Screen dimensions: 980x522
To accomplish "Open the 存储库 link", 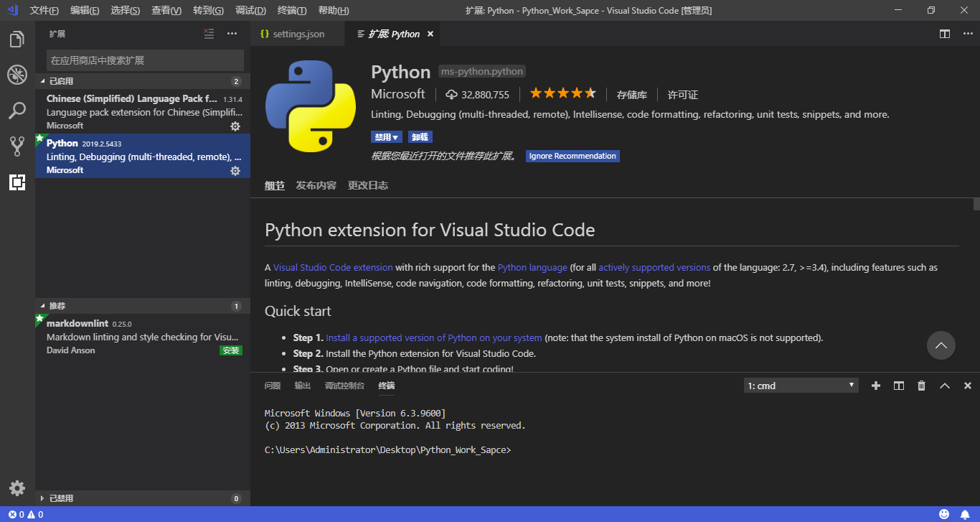I will click(632, 95).
